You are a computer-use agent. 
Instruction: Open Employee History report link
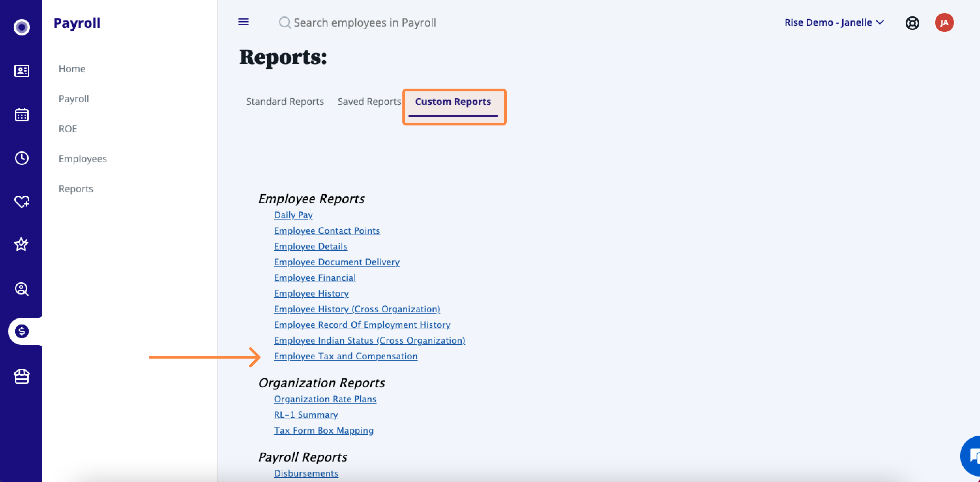[311, 293]
